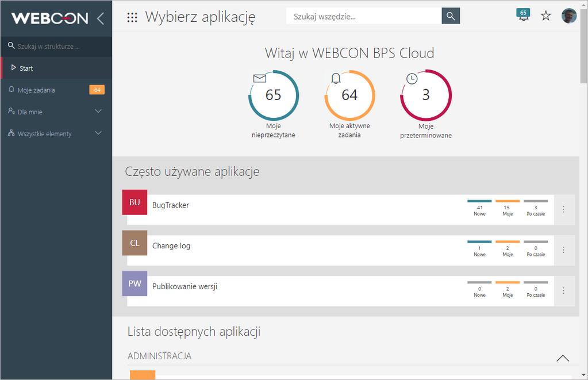This screenshot has width=588, height=380.
Task: Click Change log 1 Nowe counter
Action: (x=479, y=249)
